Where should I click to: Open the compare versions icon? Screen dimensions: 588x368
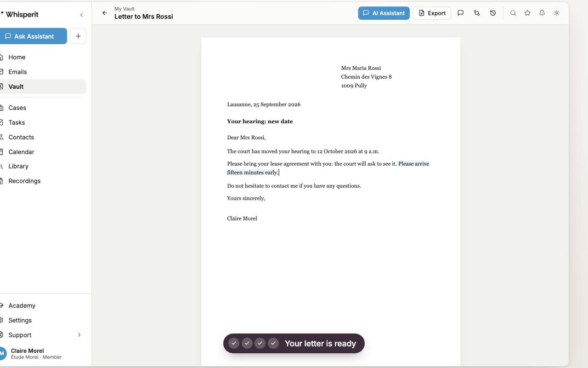point(476,13)
